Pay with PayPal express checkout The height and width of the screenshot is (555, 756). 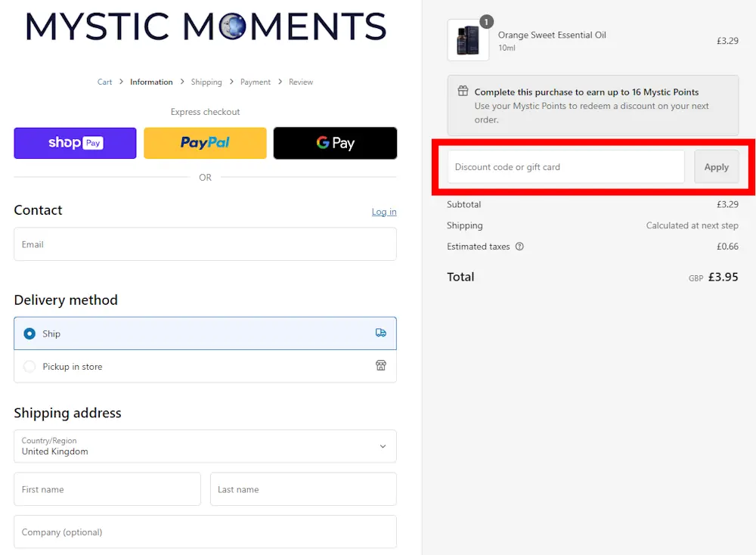click(205, 143)
